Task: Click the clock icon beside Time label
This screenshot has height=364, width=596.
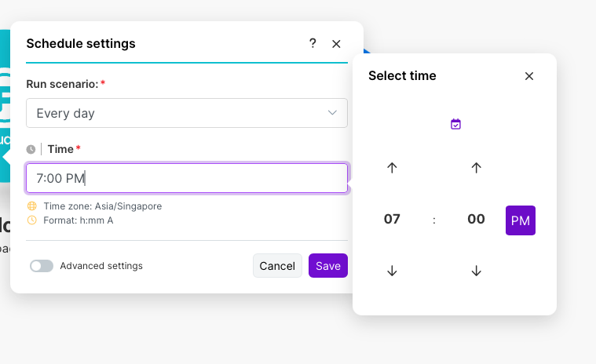Action: coord(31,149)
